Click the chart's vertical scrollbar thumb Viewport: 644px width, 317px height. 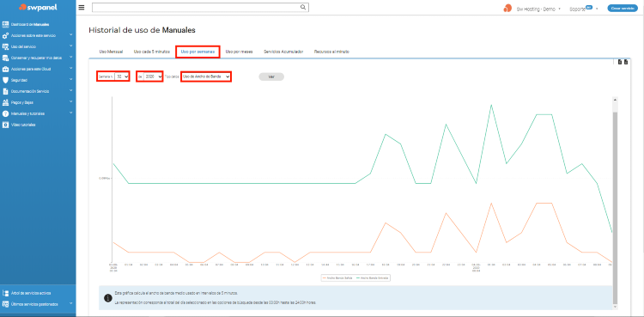coord(615,208)
